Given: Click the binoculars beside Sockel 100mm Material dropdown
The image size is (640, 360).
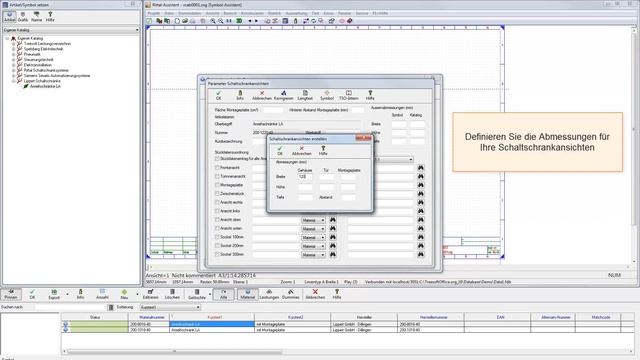Looking at the screenshot, I should click(x=333, y=237).
